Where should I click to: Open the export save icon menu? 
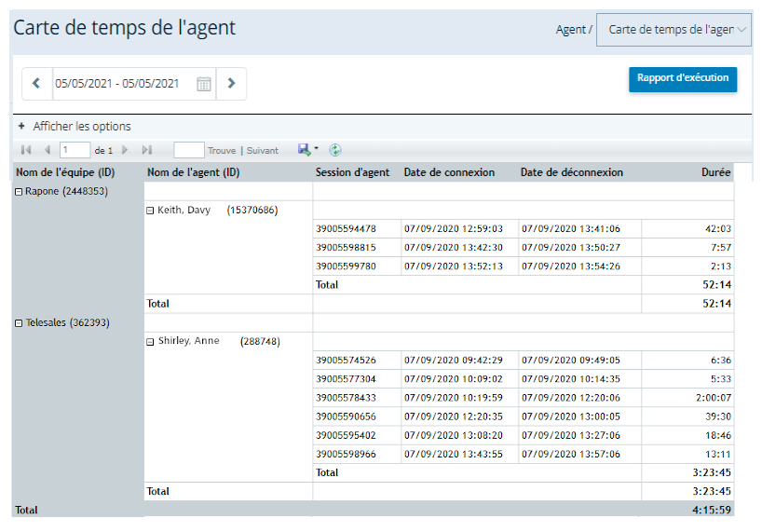(x=305, y=150)
